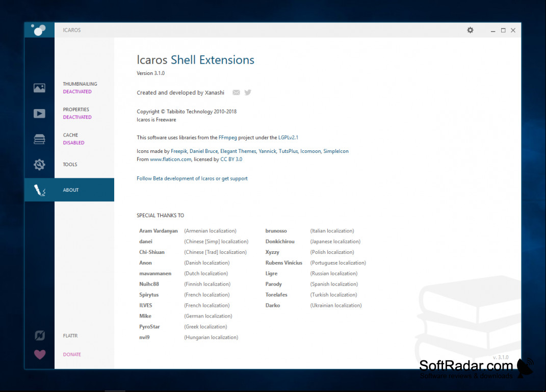Image resolution: width=546 pixels, height=392 pixels.
Task: Click the Properties DEACTIVATED status text
Action: tap(77, 117)
